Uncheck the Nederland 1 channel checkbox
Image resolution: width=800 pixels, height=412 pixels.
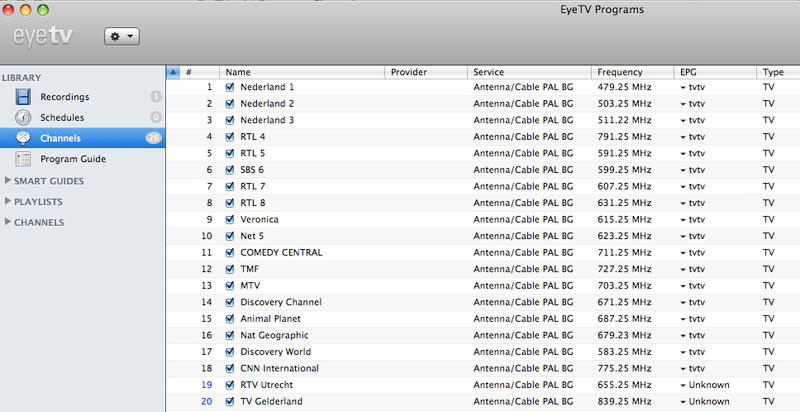tap(230, 88)
